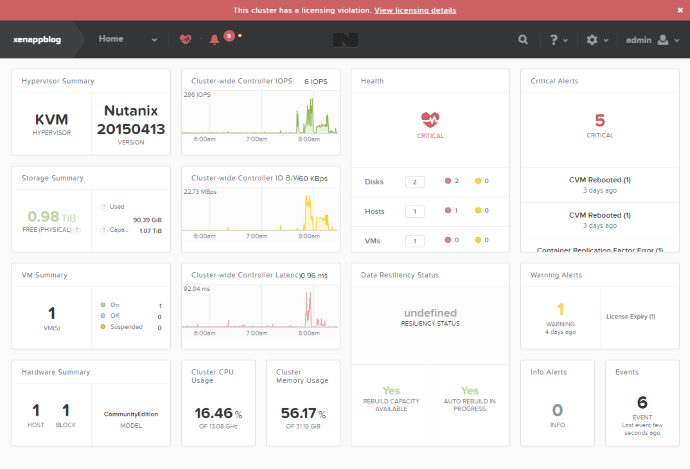Expand the settings gear chevron
The image size is (690, 469).
click(606, 40)
